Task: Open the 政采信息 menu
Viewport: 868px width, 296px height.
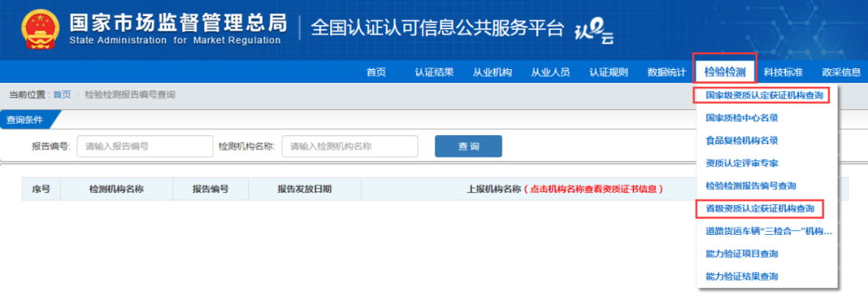Action: coord(841,72)
